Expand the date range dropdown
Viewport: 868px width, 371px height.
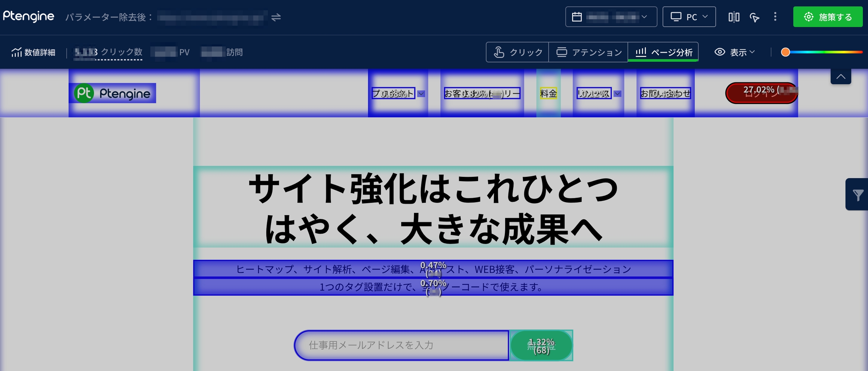point(644,17)
